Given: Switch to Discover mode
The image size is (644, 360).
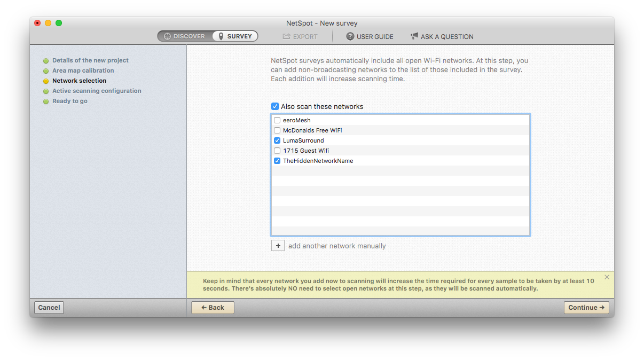Looking at the screenshot, I should (184, 36).
